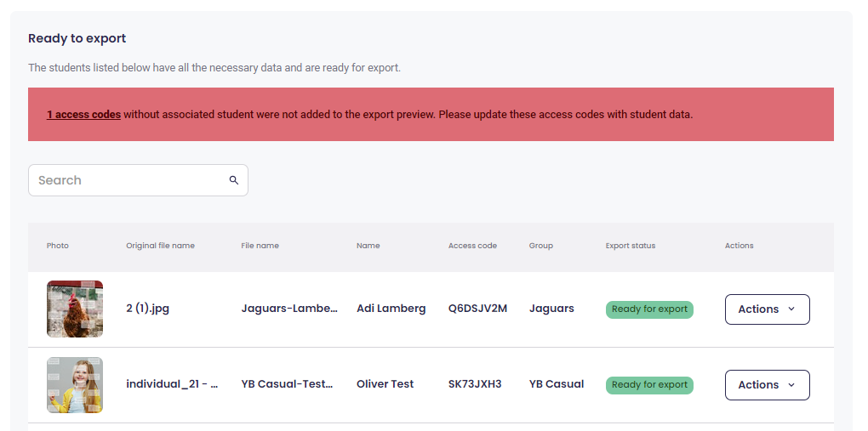This screenshot has height=431, width=868.
Task: Click file name 'Jaguars-Lambe...'
Action: tap(289, 309)
